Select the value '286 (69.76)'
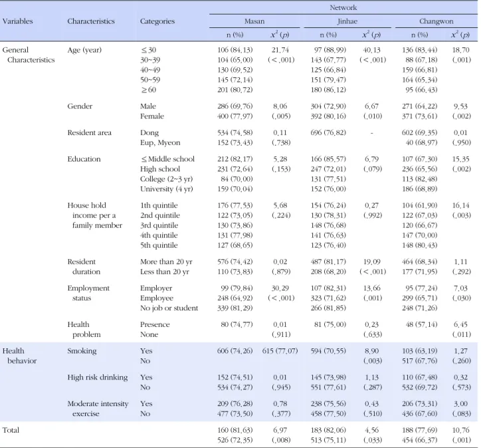 tap(235, 106)
